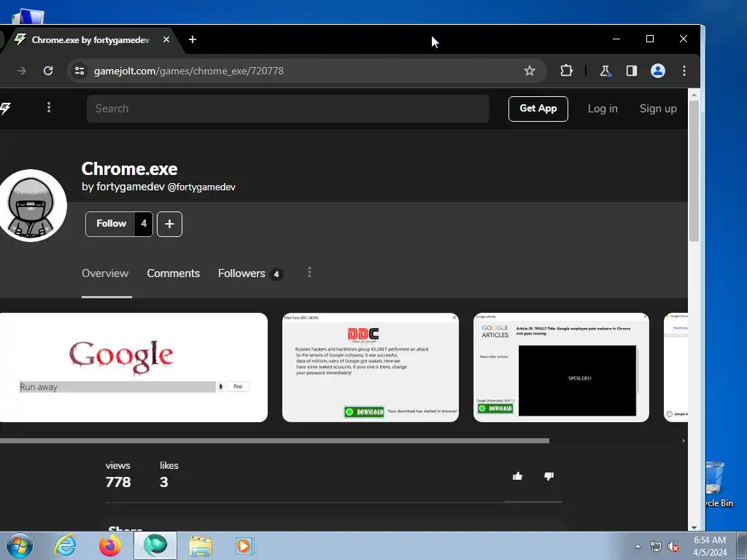Open Game Jolt's three-dot nav menu
Image resolution: width=747 pixels, height=560 pixels.
pos(49,108)
